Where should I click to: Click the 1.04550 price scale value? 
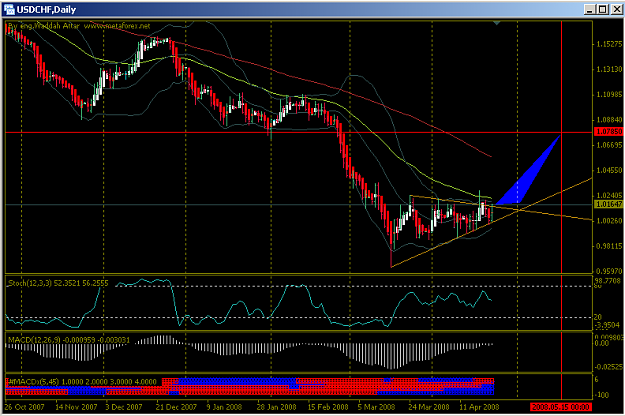(609, 171)
